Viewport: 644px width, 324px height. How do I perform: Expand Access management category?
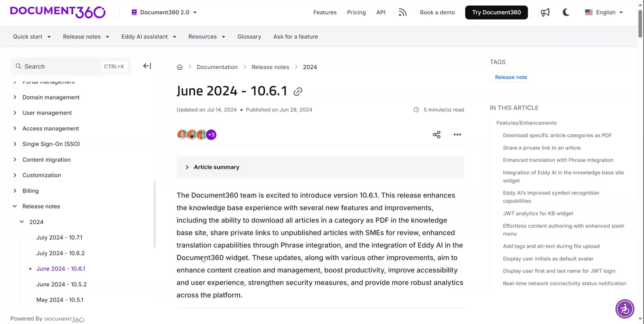tap(15, 128)
